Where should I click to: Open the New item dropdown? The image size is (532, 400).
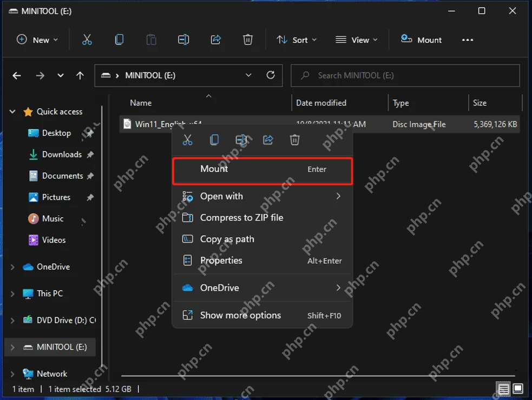point(37,39)
